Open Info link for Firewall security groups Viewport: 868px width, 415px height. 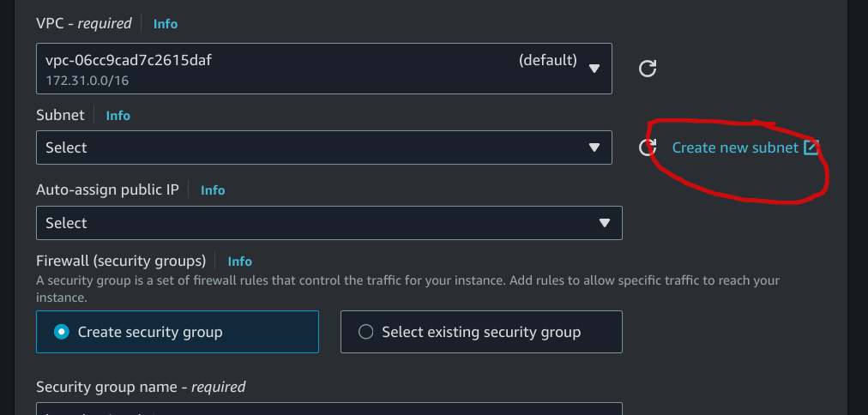(240, 262)
